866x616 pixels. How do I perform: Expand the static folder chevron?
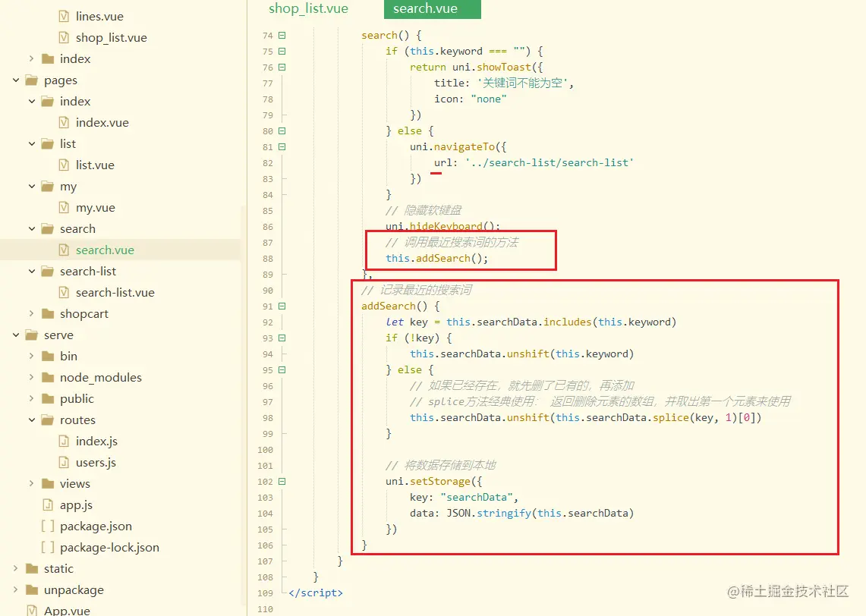[15, 568]
